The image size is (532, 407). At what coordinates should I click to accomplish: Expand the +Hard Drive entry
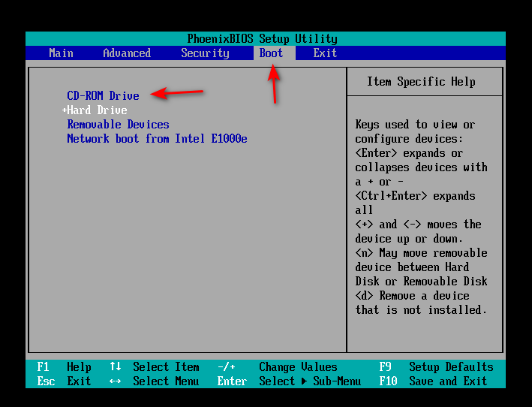tap(95, 110)
